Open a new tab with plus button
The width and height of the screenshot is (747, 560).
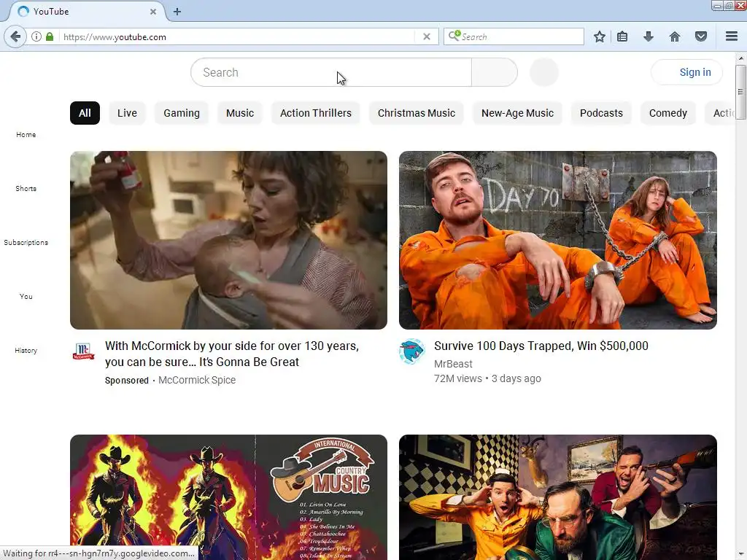tap(177, 12)
